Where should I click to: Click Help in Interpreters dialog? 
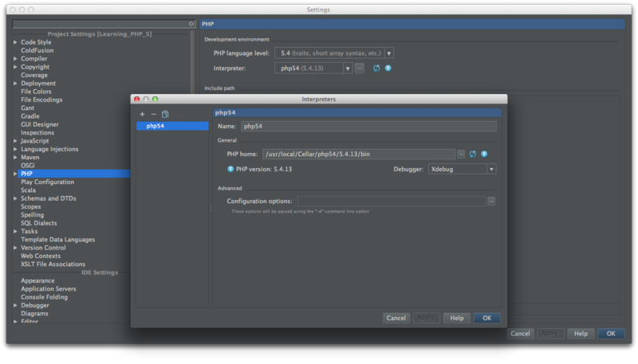click(456, 318)
